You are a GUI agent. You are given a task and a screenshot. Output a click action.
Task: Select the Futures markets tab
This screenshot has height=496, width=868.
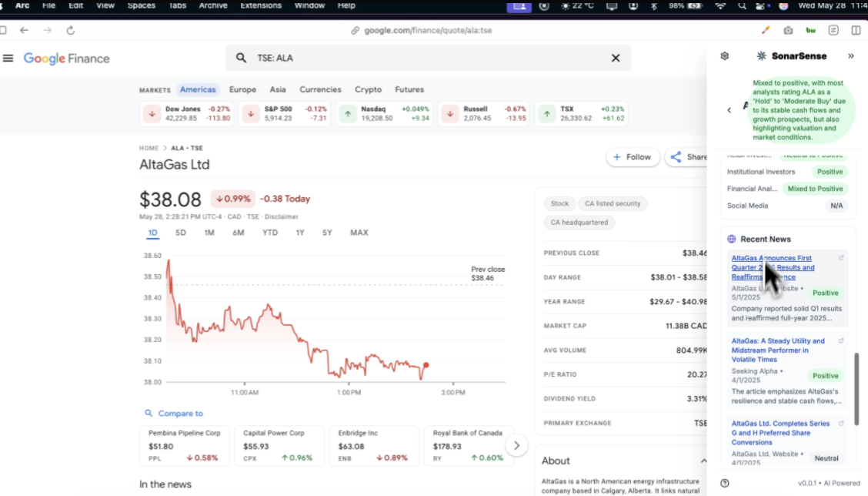coord(409,89)
